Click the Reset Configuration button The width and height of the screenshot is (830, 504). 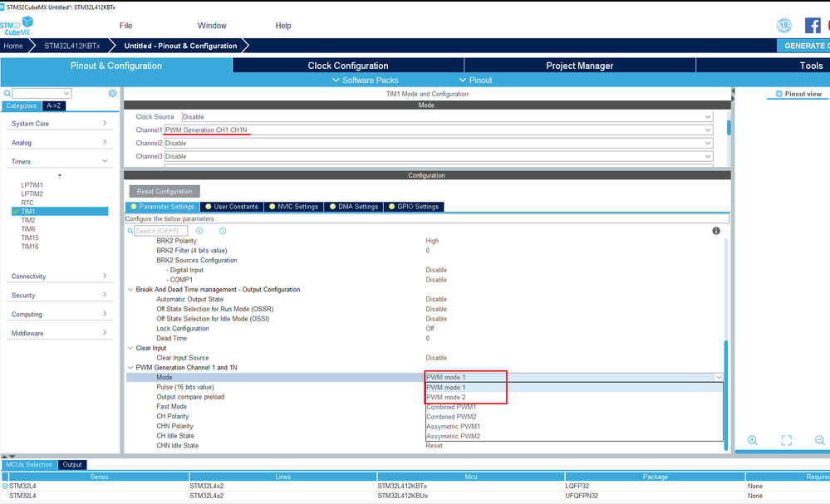tap(165, 192)
